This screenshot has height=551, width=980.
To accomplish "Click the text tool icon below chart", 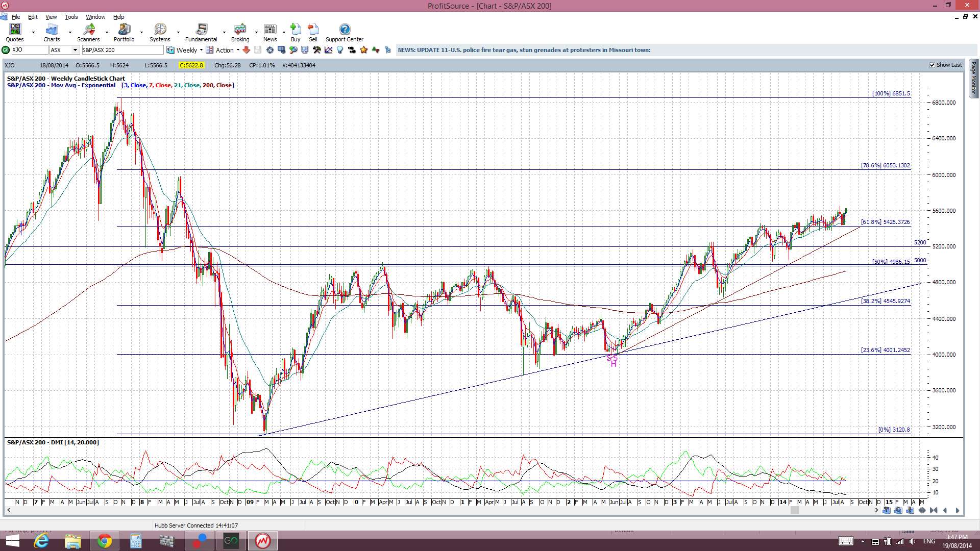I will pyautogui.click(x=887, y=510).
